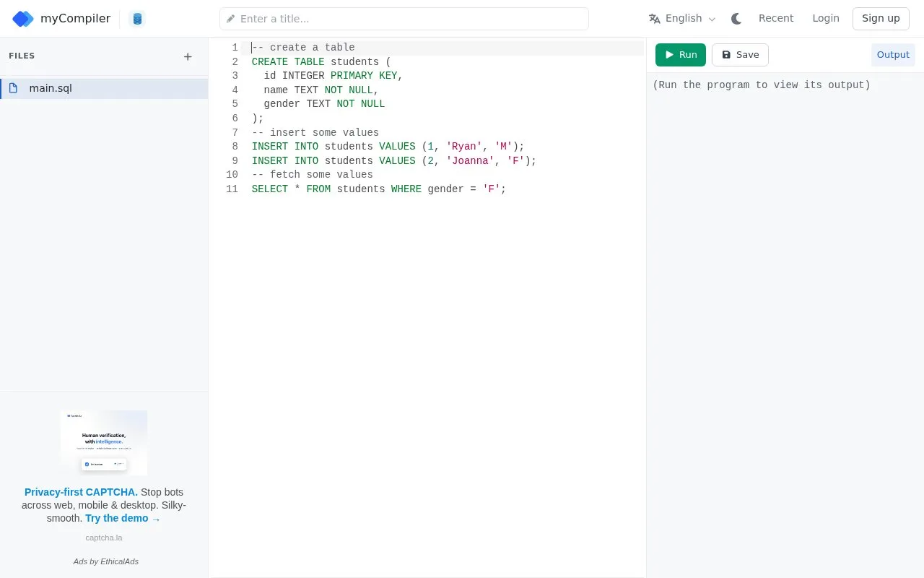
Task: Open the Recent programs page
Action: (x=776, y=19)
